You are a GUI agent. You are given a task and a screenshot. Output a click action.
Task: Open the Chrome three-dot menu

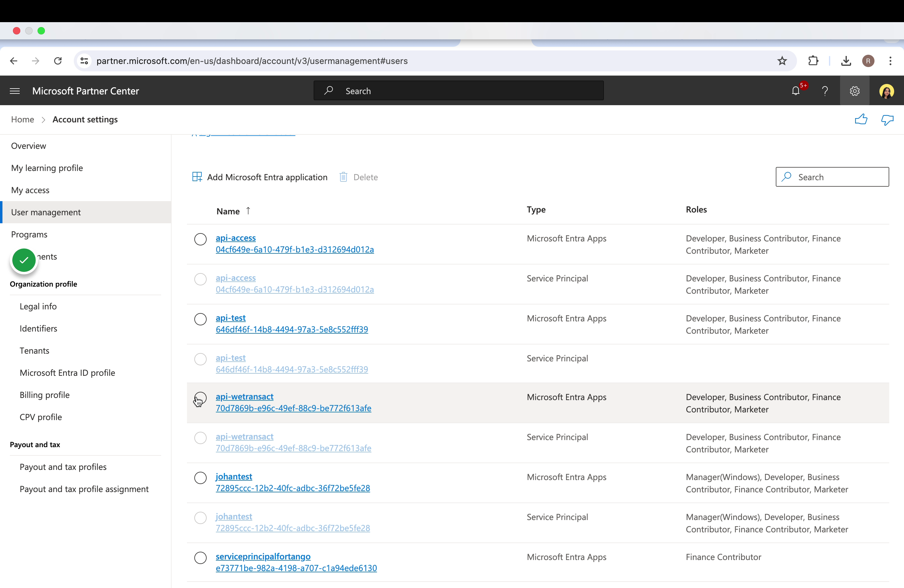(x=890, y=61)
